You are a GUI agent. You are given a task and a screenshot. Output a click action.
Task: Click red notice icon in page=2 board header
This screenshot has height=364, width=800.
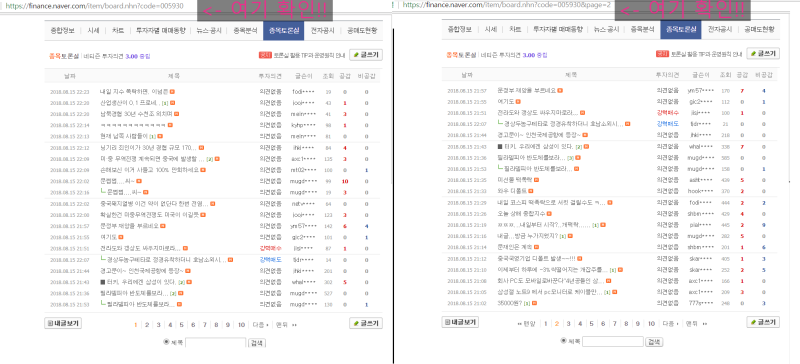point(662,54)
